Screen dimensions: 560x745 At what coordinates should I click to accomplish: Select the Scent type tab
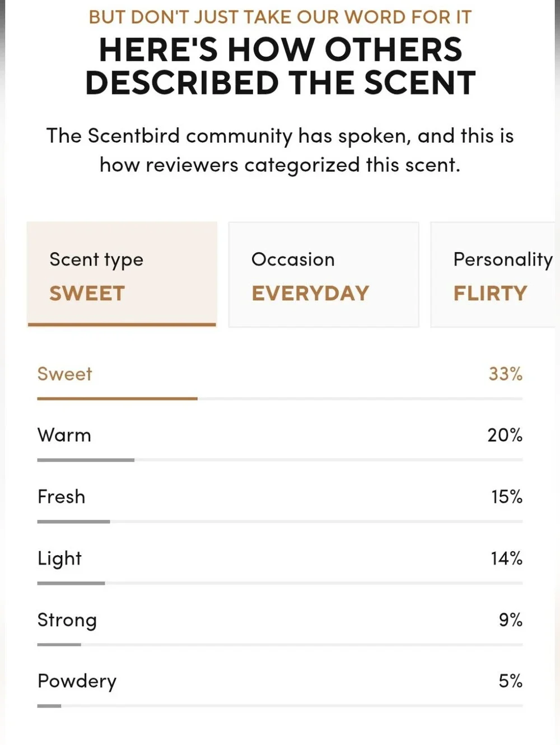point(122,274)
